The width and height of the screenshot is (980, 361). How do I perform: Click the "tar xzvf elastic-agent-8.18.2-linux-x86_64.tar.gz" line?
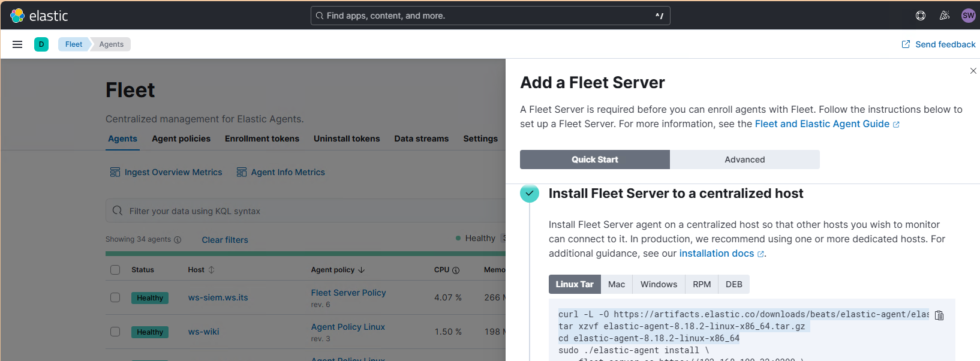coord(682,326)
